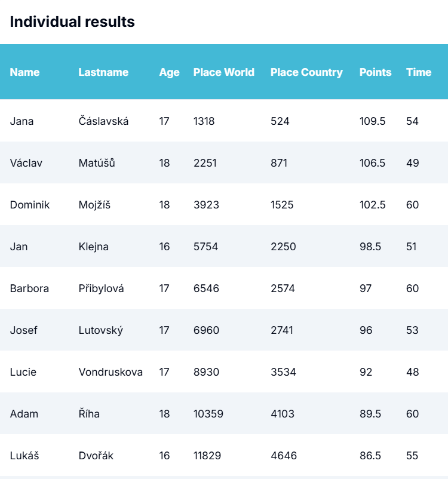Click the Points column header

pyautogui.click(x=375, y=72)
